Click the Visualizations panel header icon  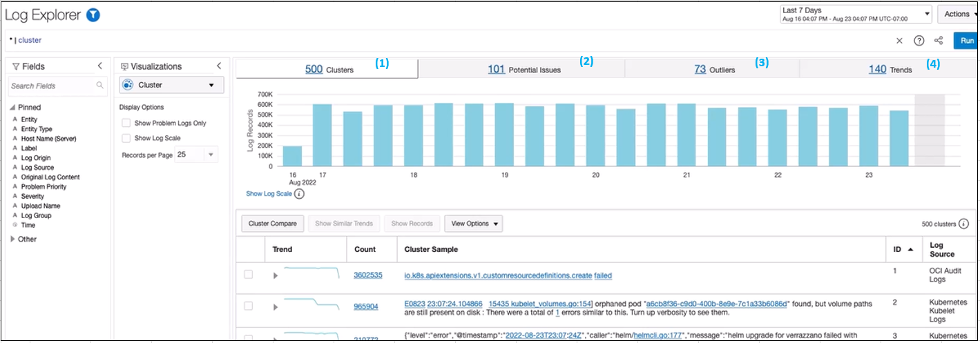tap(124, 67)
